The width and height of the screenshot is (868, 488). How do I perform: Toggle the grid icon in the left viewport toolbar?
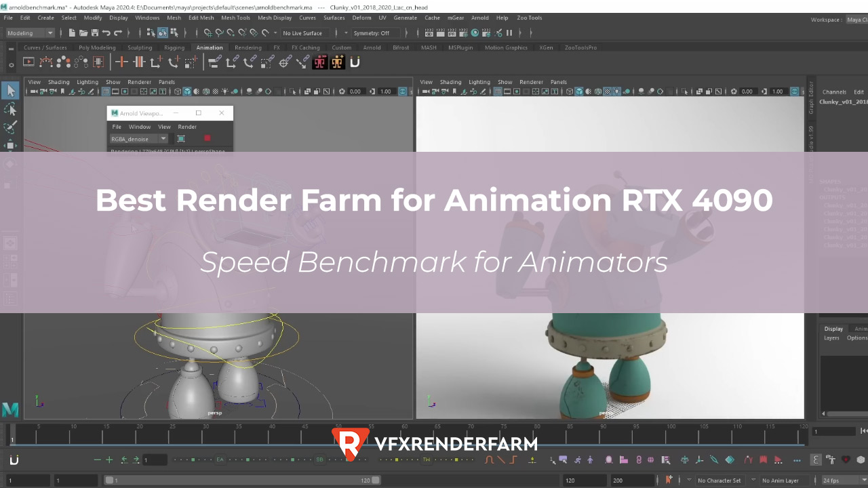pos(107,91)
